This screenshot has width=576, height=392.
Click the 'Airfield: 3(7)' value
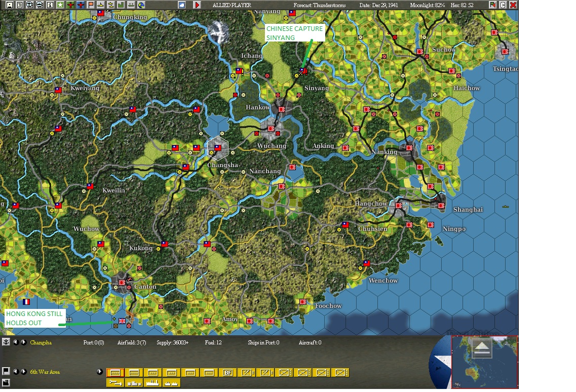click(132, 342)
